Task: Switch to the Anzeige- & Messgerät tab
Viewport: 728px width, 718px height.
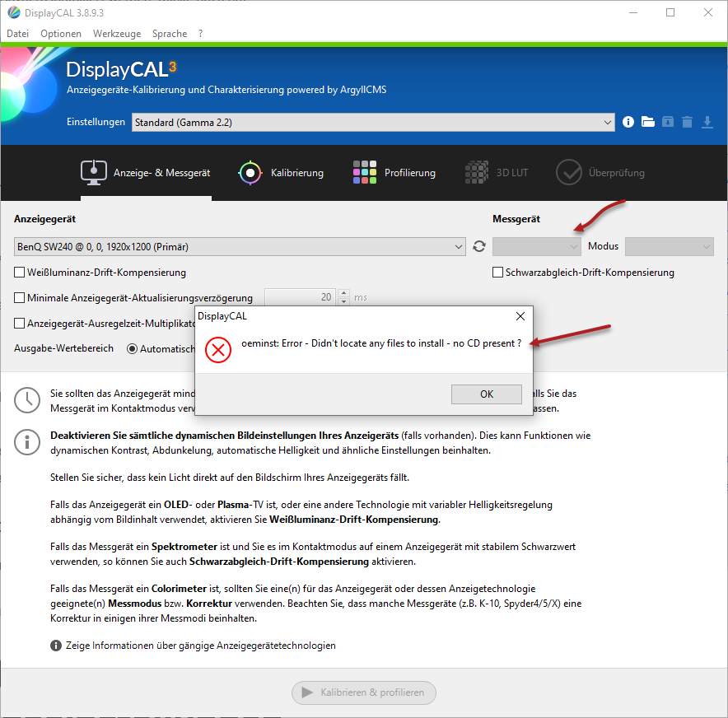Action: pyautogui.click(x=146, y=173)
